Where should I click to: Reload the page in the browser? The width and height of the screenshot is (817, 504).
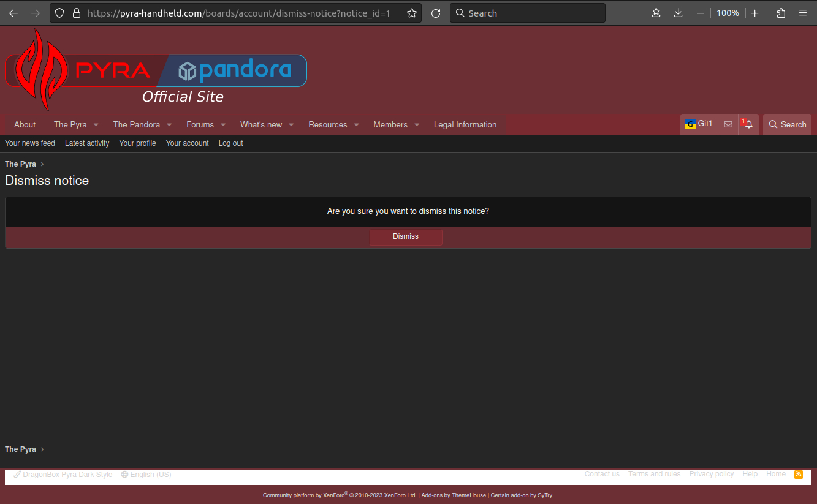pyautogui.click(x=436, y=13)
